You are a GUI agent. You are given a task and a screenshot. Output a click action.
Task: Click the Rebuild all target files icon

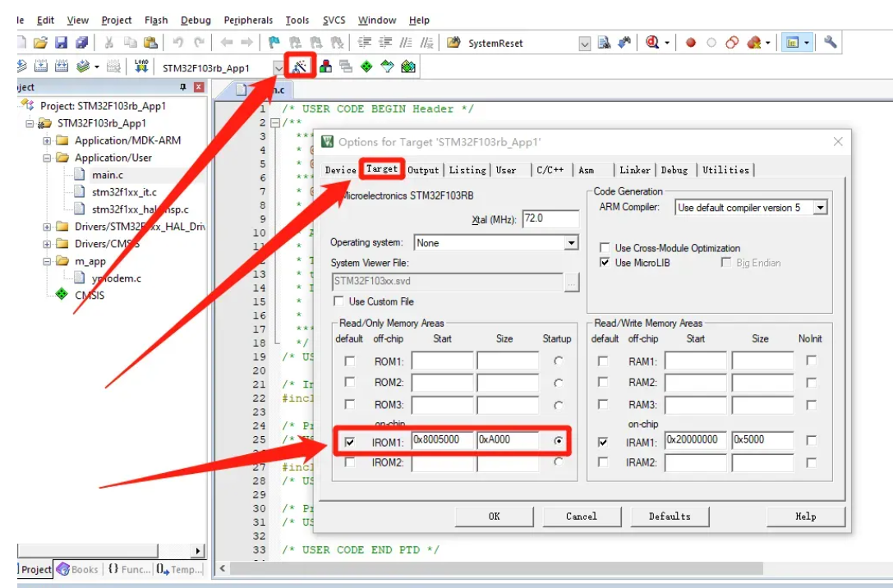[62, 67]
